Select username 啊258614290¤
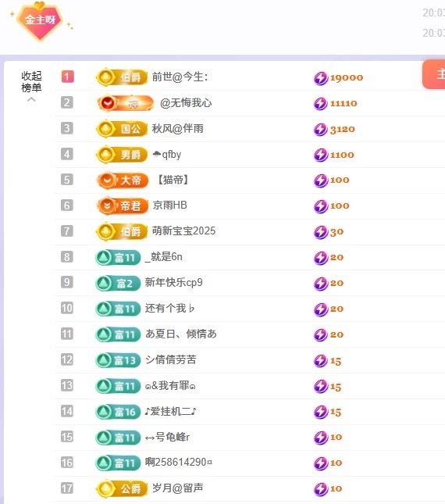The height and width of the screenshot is (504, 445). (x=179, y=463)
